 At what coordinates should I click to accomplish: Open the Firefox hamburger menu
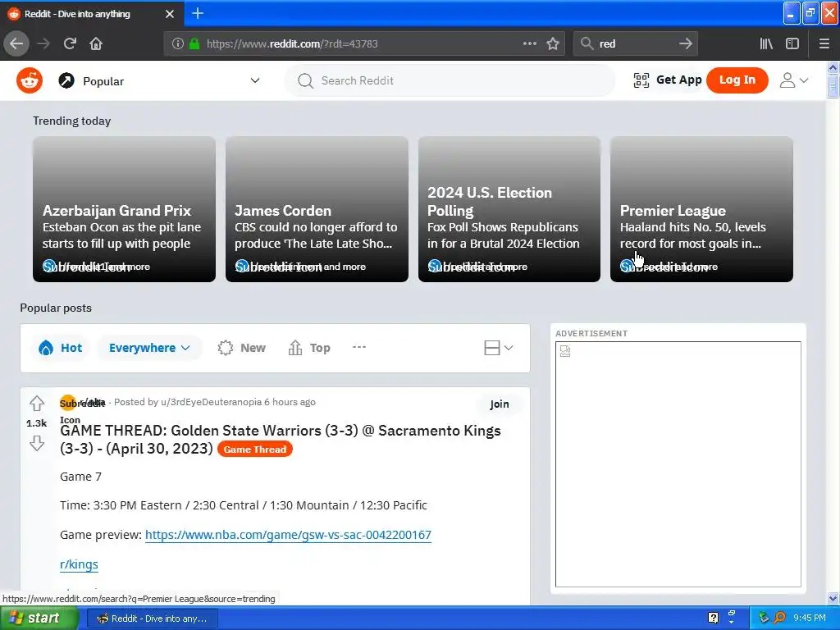[824, 43]
